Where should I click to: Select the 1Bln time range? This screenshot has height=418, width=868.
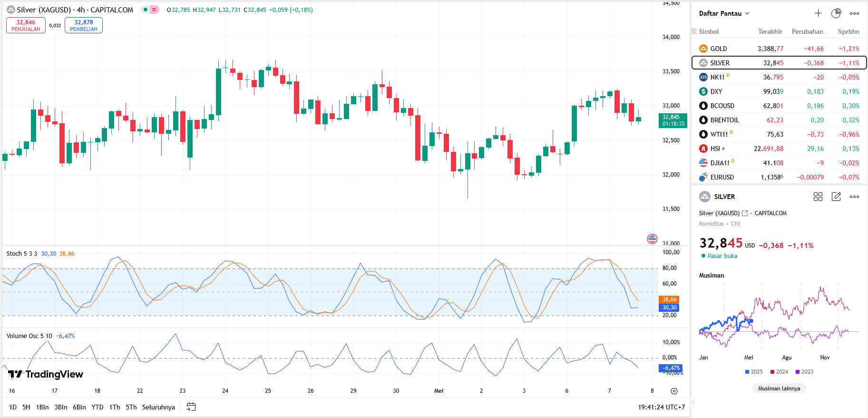[42, 407]
